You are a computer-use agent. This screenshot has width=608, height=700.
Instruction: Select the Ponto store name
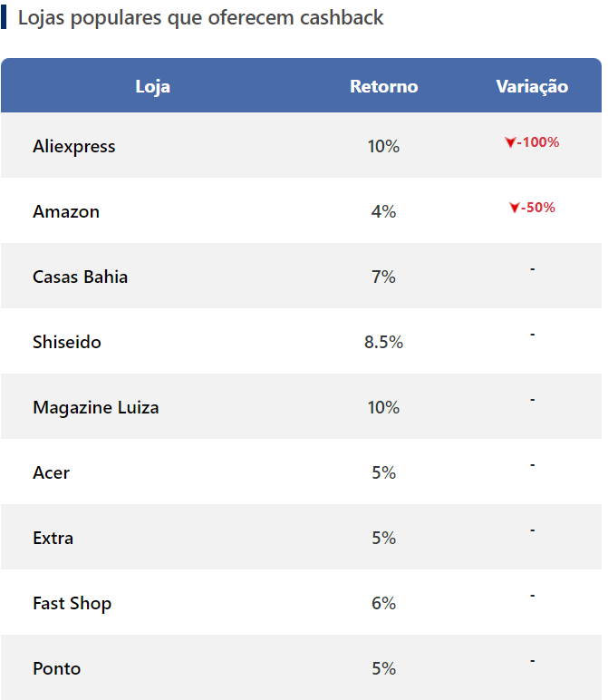point(56,668)
